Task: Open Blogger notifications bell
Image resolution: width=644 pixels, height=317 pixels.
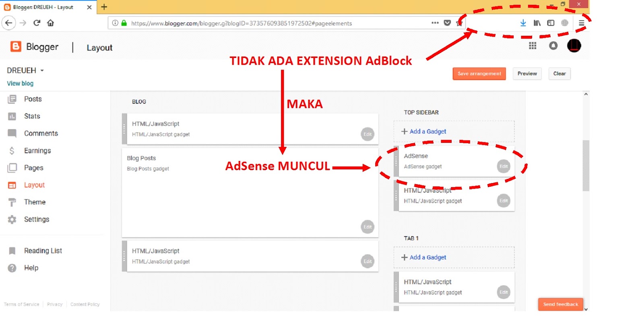Action: 553,46
